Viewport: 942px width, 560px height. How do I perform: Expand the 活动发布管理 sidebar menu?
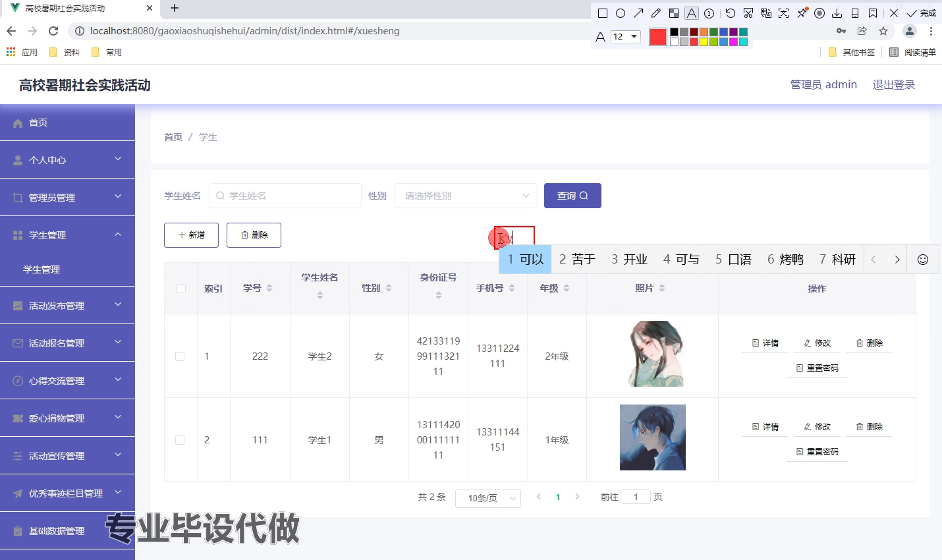pos(67,306)
